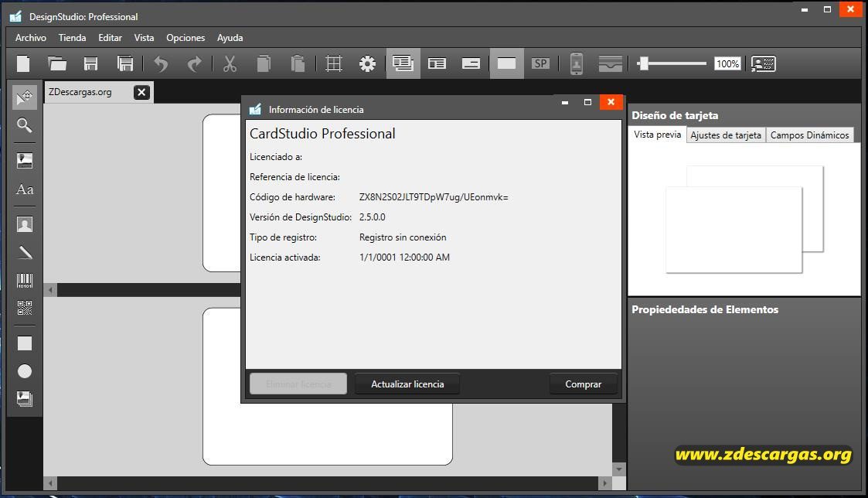Click the ID card database icon

click(x=764, y=63)
